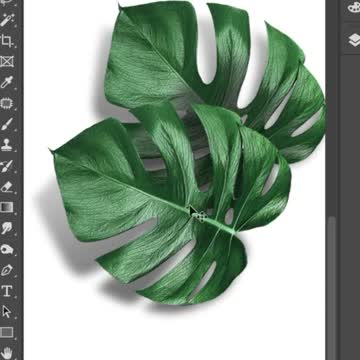Select the Healing Patch tool
The height and width of the screenshot is (360, 360).
pos(7,103)
